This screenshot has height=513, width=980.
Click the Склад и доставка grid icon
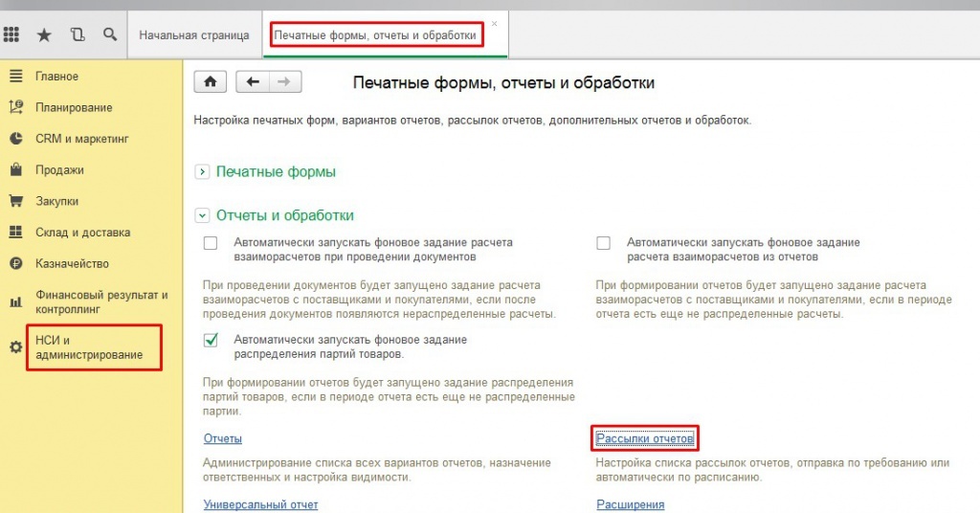coord(15,232)
